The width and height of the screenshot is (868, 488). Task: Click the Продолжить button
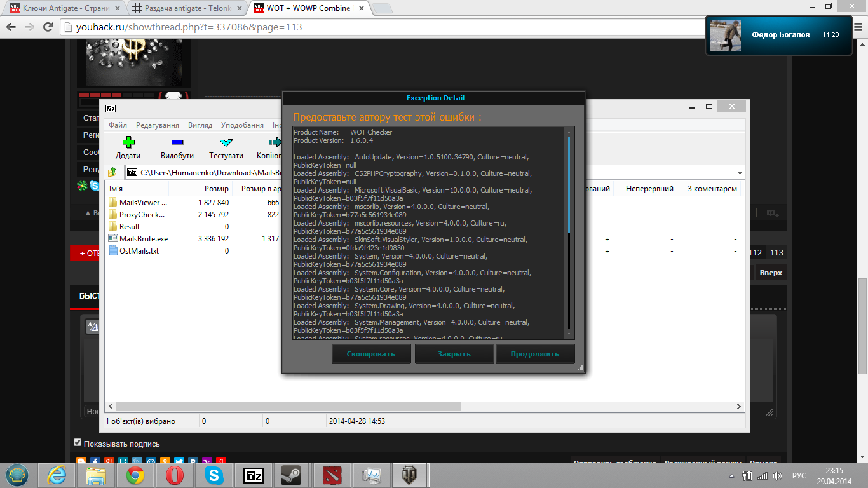pos(535,354)
